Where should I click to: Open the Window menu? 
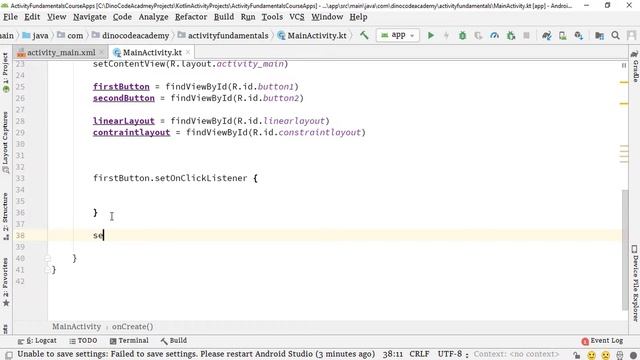(x=327, y=17)
